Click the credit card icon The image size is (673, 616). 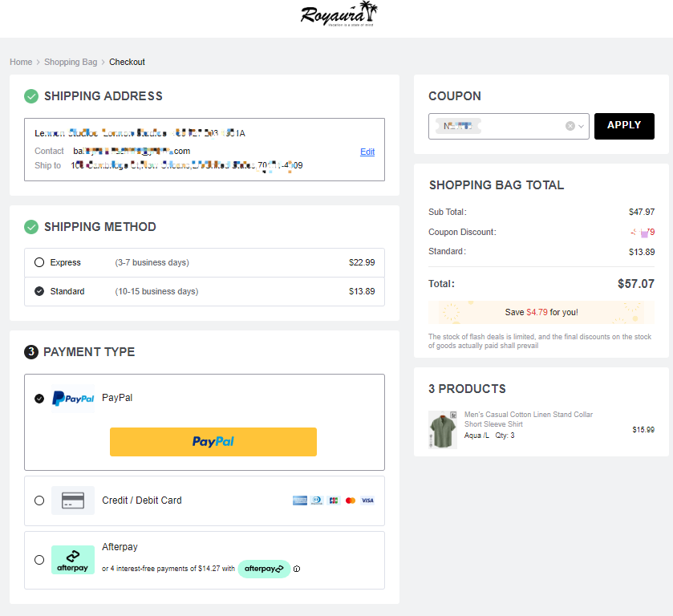[x=73, y=500]
